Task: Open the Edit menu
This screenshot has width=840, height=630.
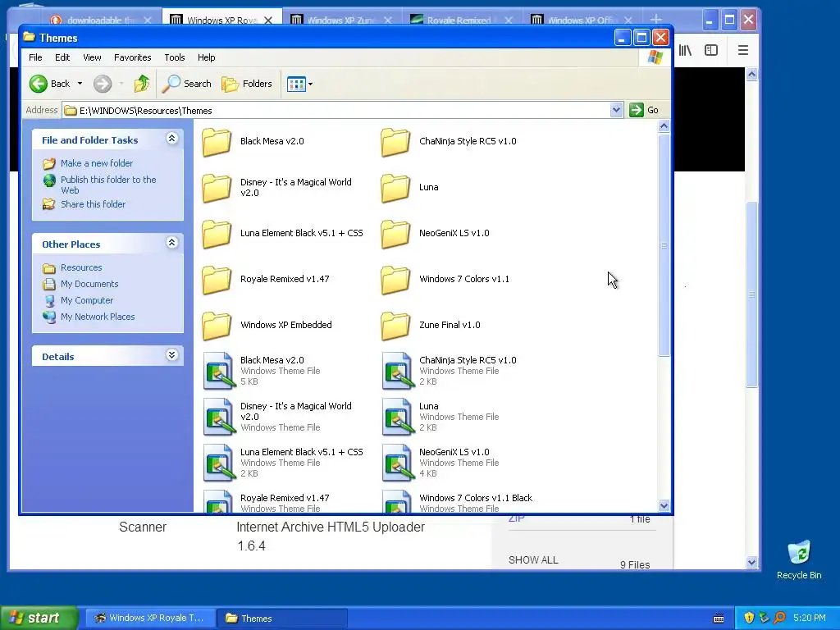Action: pos(62,57)
